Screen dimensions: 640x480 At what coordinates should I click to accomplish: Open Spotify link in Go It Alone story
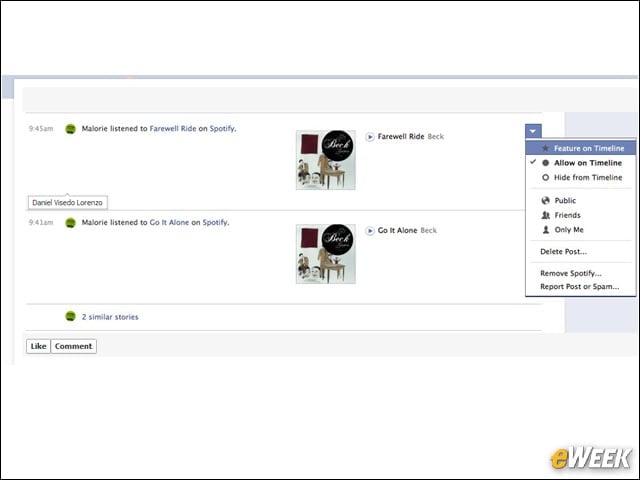click(x=215, y=222)
